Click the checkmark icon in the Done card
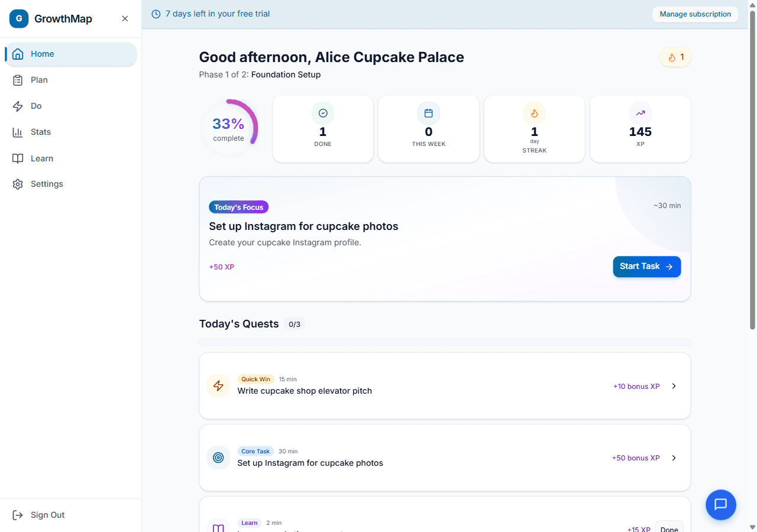The height and width of the screenshot is (532, 757). coord(323,113)
